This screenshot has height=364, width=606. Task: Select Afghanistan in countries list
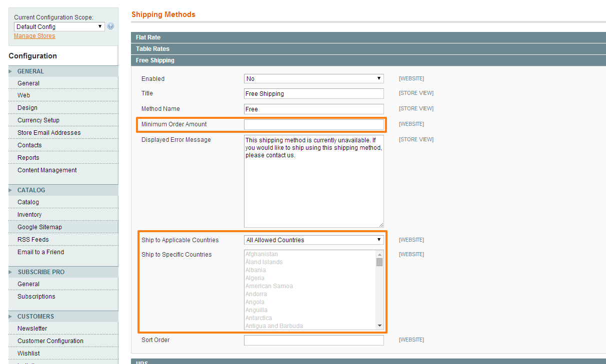pos(261,254)
